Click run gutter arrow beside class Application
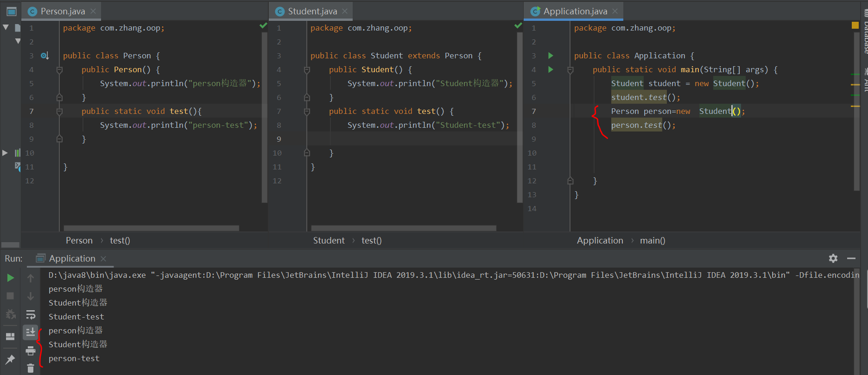This screenshot has height=375, width=868. pos(551,56)
